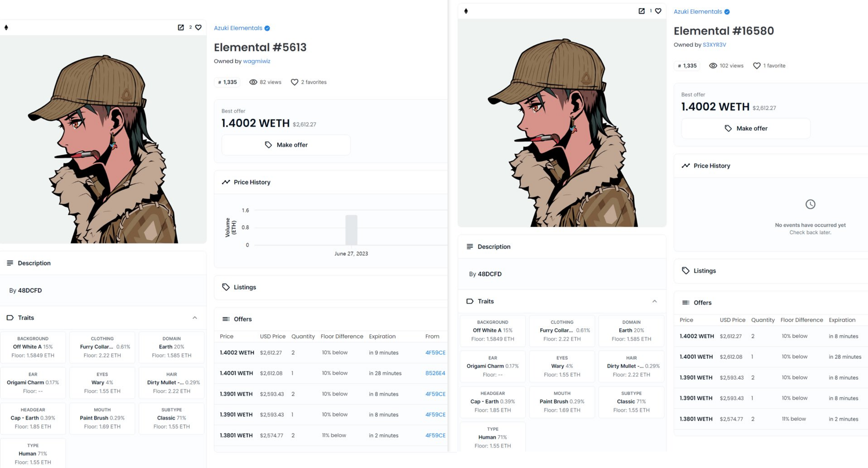The image size is (868, 468).
Task: Collapse Traits chevron for Elemental #16580
Action: pyautogui.click(x=654, y=301)
